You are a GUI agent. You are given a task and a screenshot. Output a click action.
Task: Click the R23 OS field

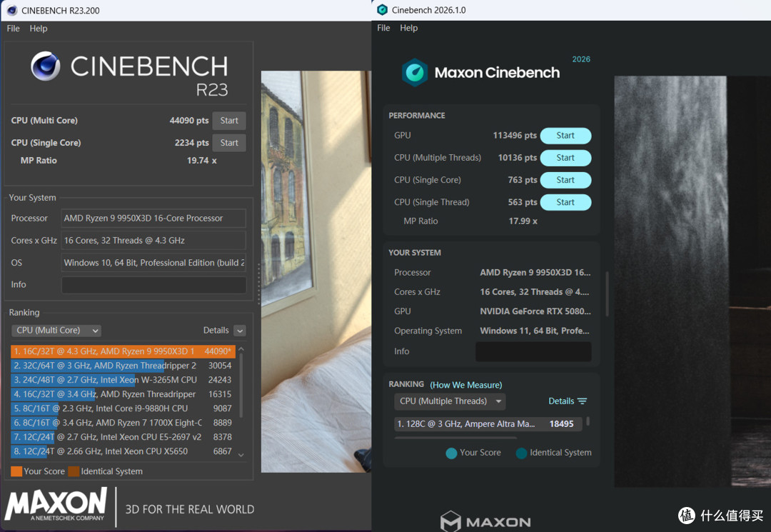click(153, 263)
